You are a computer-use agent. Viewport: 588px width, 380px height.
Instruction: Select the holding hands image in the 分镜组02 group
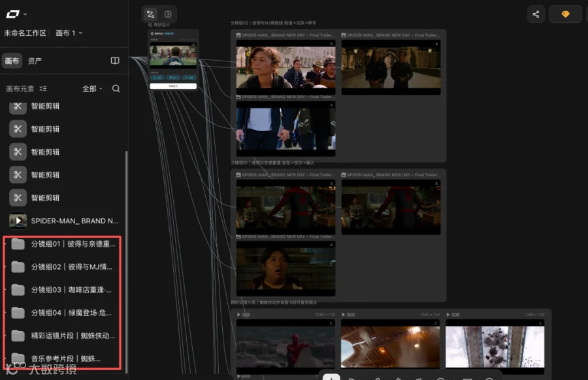pyautogui.click(x=286, y=129)
